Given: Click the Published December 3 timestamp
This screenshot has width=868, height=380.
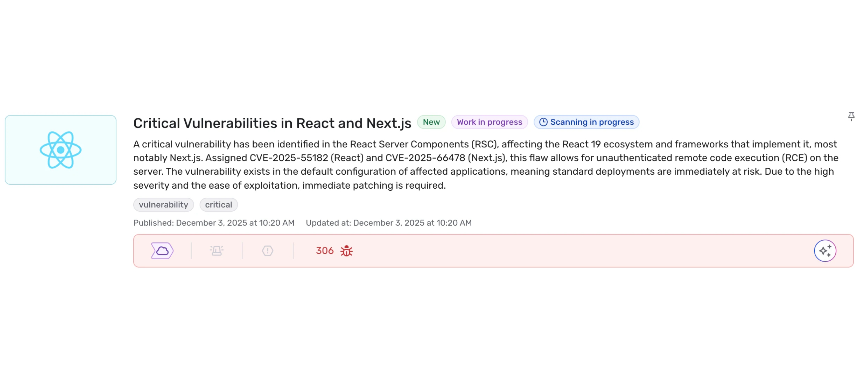Looking at the screenshot, I should [214, 223].
